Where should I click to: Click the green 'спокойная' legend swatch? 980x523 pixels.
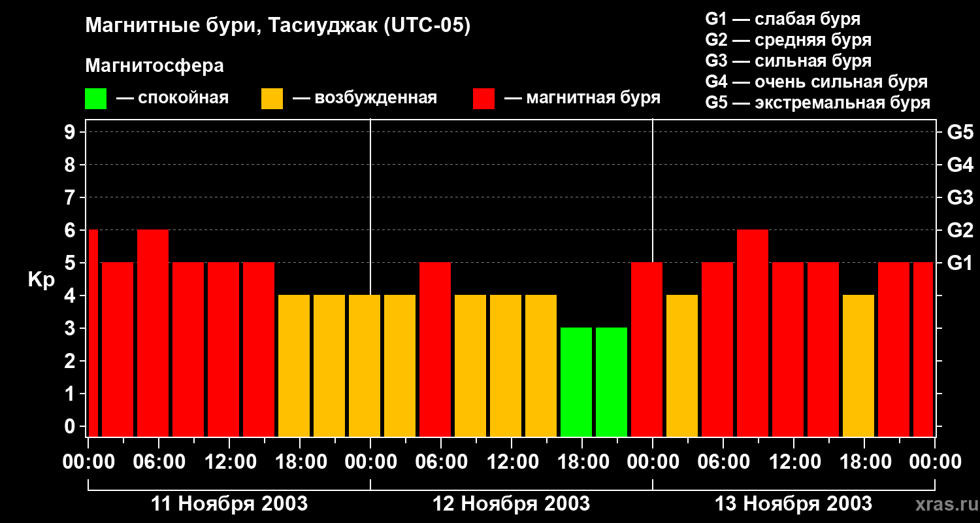pos(95,99)
